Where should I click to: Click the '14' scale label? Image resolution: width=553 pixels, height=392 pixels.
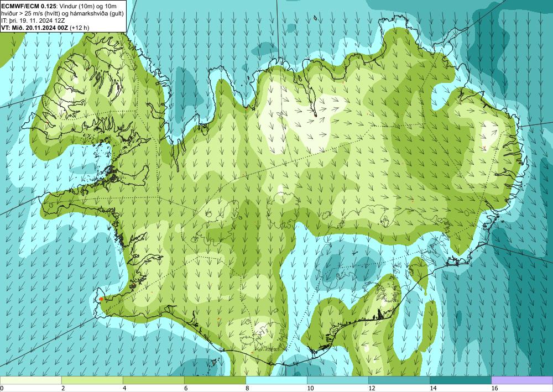433,389
